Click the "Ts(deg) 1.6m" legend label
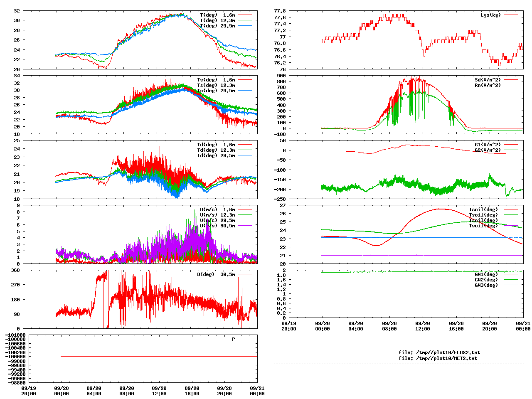Screen dimensions: 532x399 pos(216,80)
